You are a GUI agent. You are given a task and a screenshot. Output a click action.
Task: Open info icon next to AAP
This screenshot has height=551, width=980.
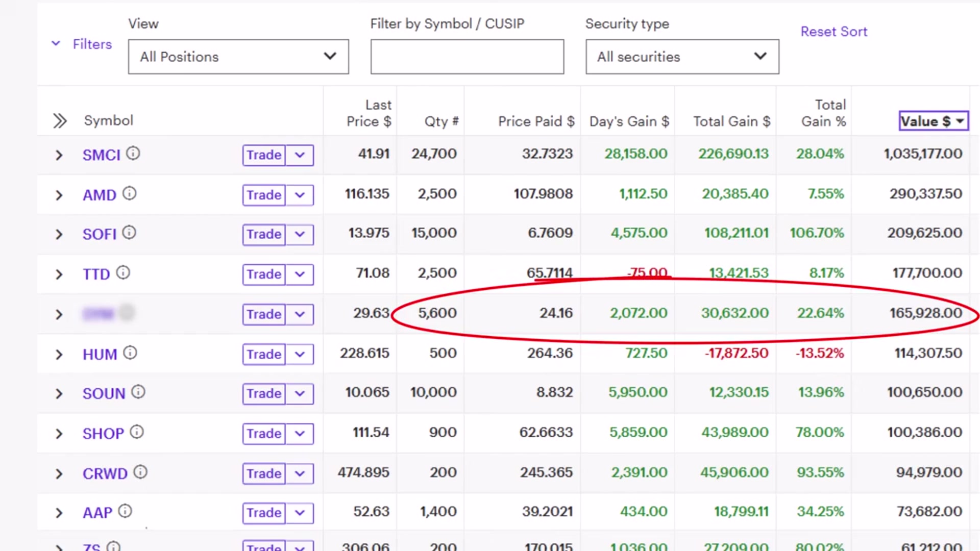click(125, 511)
